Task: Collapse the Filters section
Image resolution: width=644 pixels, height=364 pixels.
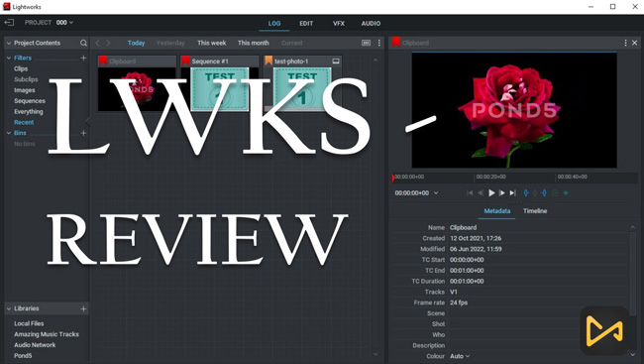Action: 9,58
